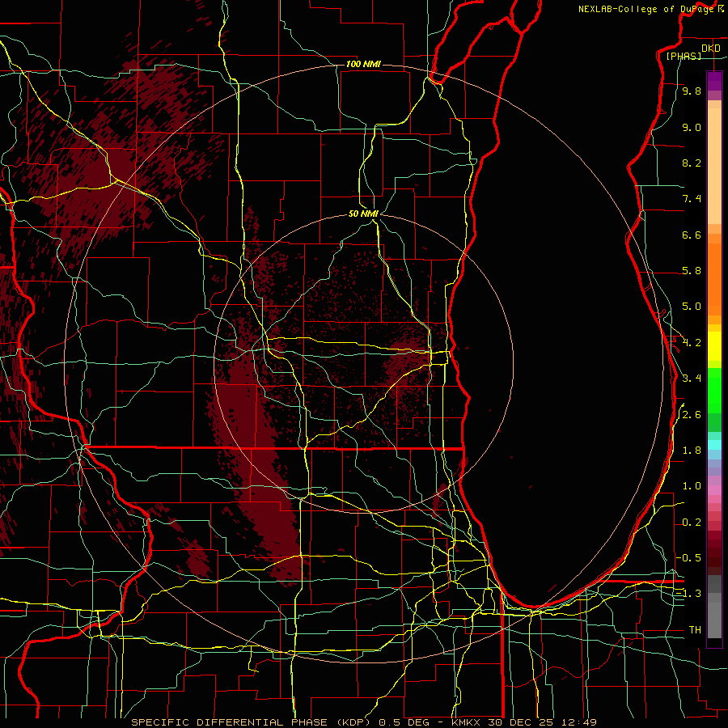
Task: Click the 7.4 value on the scale
Action: point(692,199)
